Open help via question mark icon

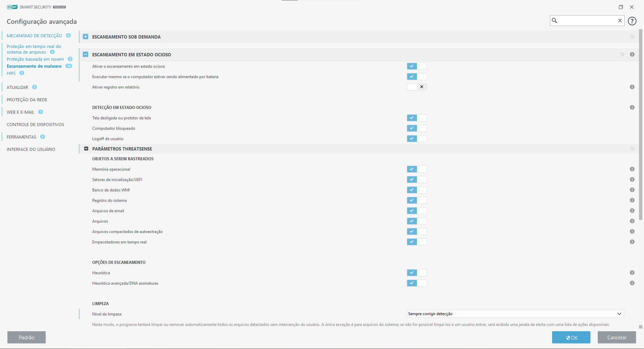pos(632,21)
